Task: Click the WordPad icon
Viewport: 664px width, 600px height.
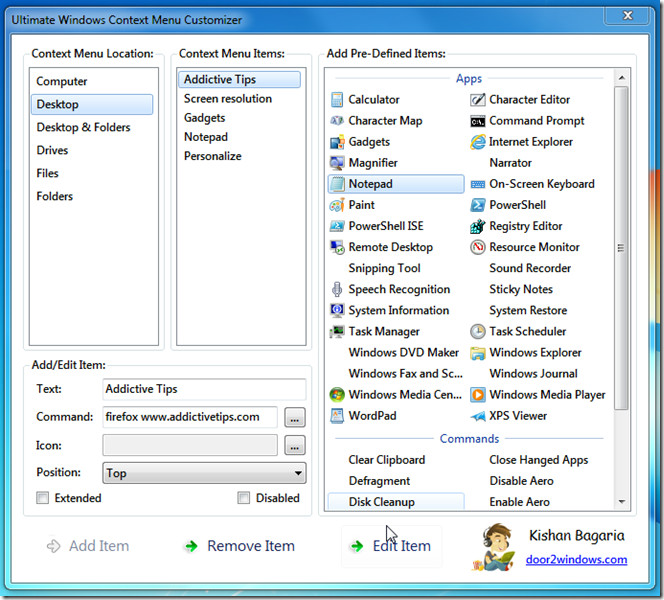Action: (x=337, y=416)
